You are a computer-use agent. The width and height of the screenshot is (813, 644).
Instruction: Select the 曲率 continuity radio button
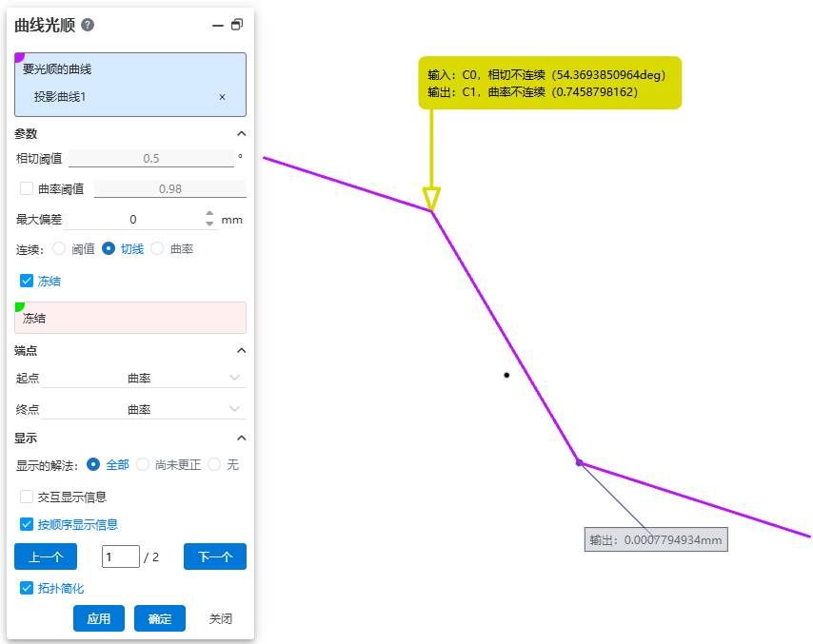[158, 248]
